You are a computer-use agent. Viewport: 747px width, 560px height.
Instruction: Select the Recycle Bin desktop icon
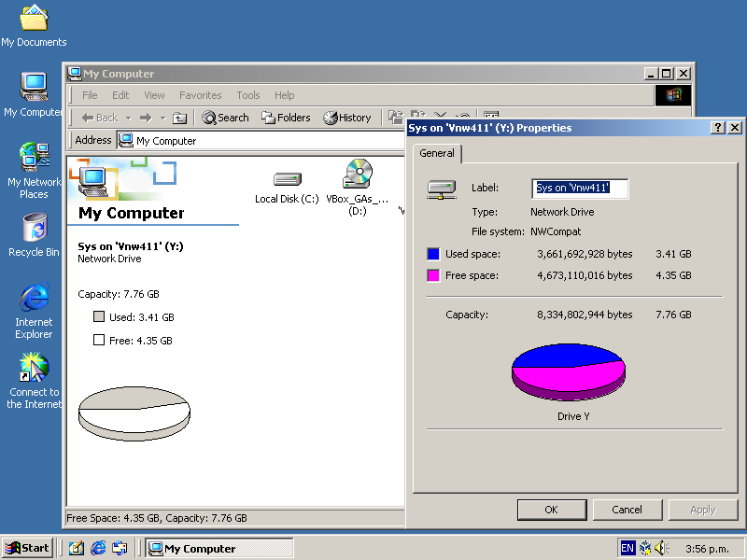[34, 229]
